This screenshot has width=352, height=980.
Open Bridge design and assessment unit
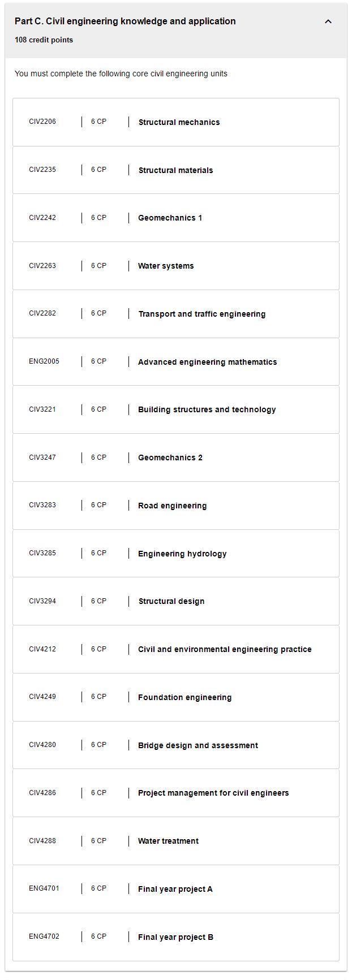coord(176,745)
